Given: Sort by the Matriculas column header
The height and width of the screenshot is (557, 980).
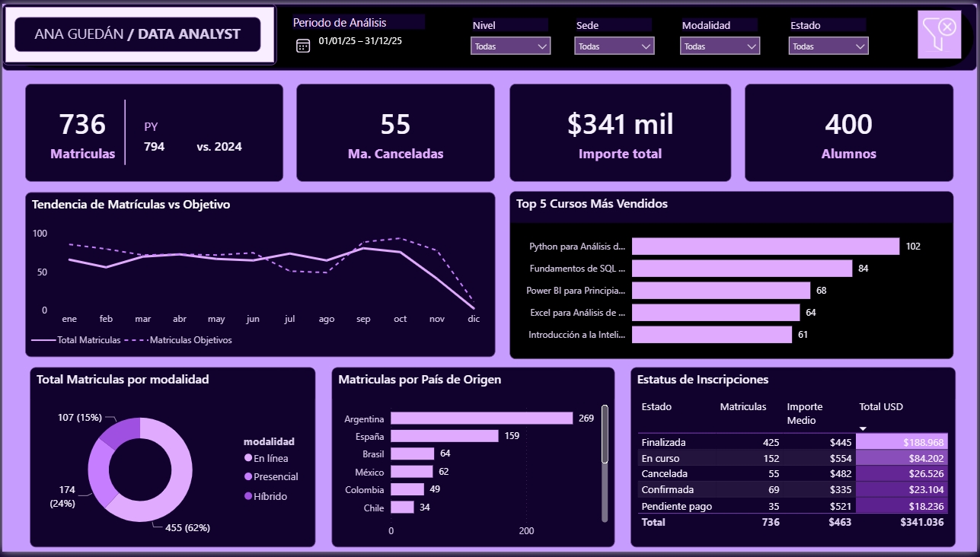Looking at the screenshot, I should tap(743, 407).
